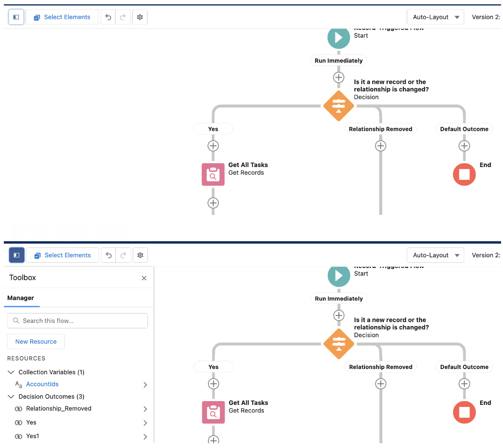The image size is (503, 448).
Task: Collapse Collection Variables section
Action: [x=11, y=372]
